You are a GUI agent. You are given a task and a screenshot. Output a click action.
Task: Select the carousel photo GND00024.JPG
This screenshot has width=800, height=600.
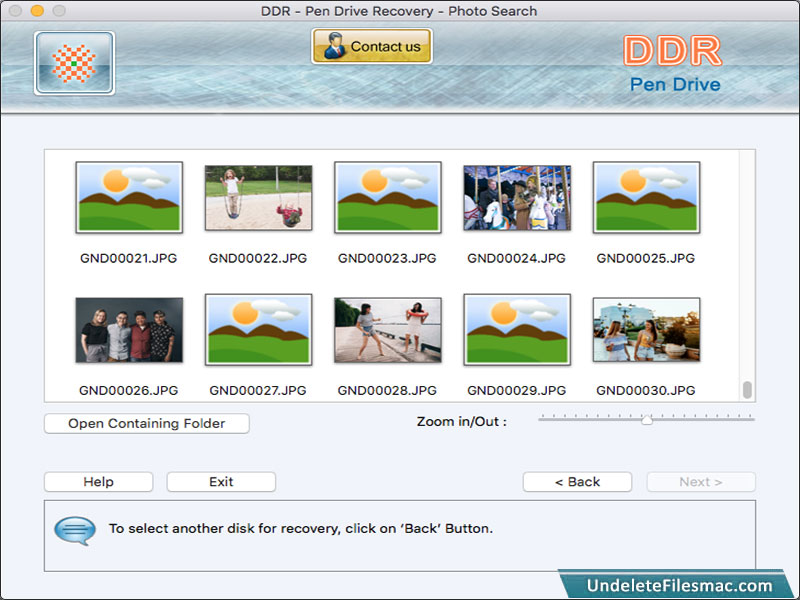pos(516,197)
